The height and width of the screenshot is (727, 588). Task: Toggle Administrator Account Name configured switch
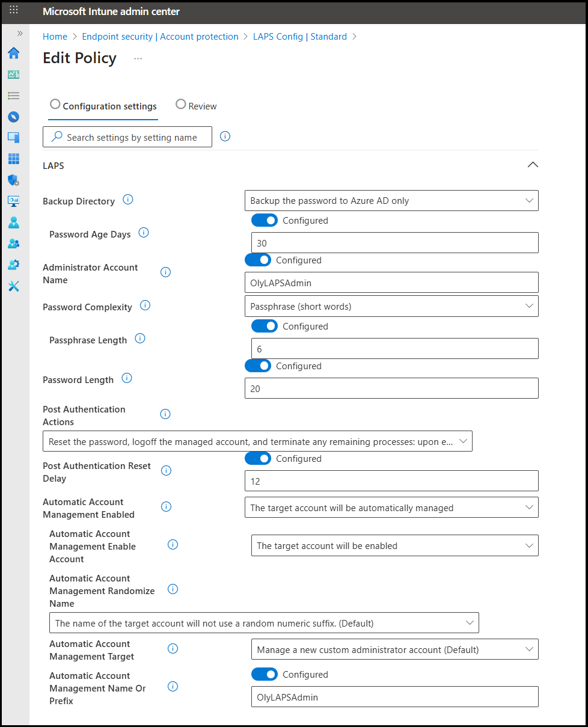coord(258,260)
